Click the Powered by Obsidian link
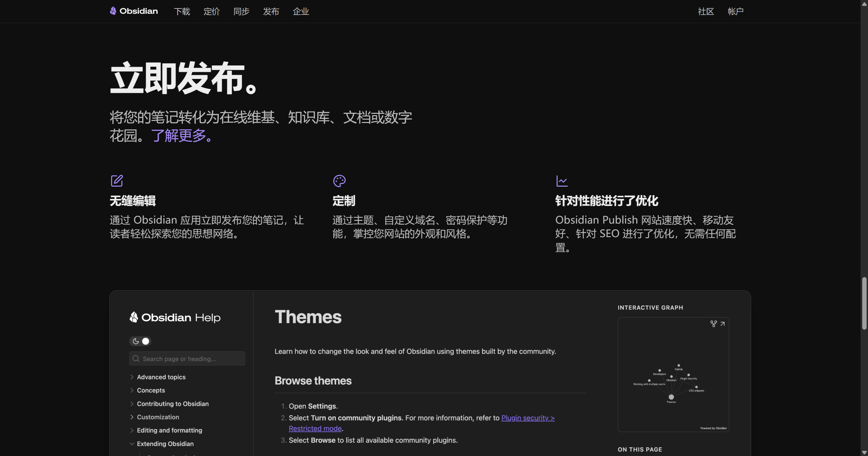The height and width of the screenshot is (456, 868). point(713,428)
